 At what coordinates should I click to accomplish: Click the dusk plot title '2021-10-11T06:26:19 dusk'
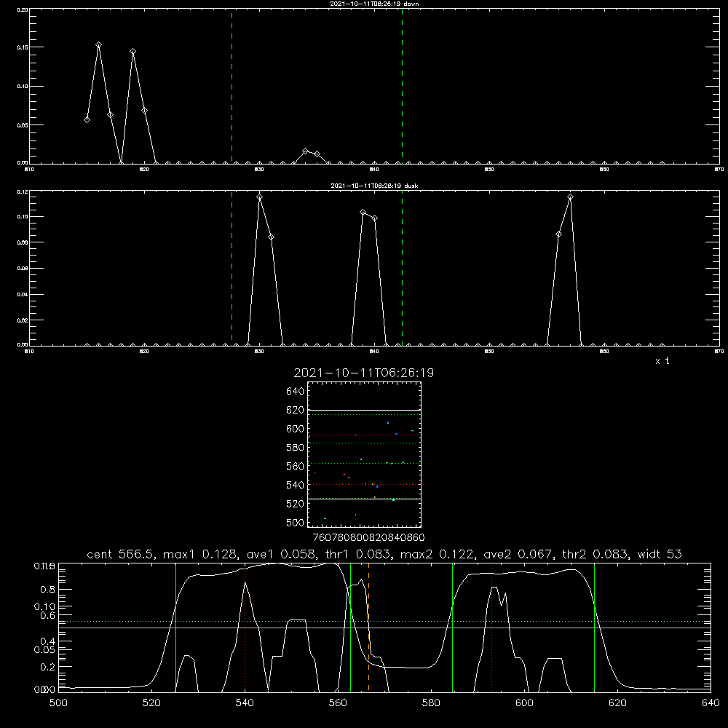coord(374,186)
